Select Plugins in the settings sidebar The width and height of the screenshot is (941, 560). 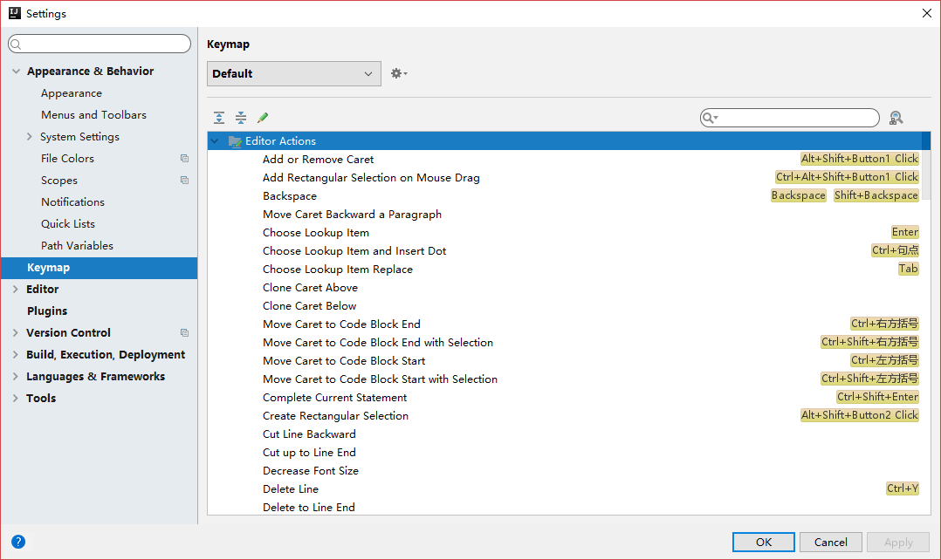[47, 311]
